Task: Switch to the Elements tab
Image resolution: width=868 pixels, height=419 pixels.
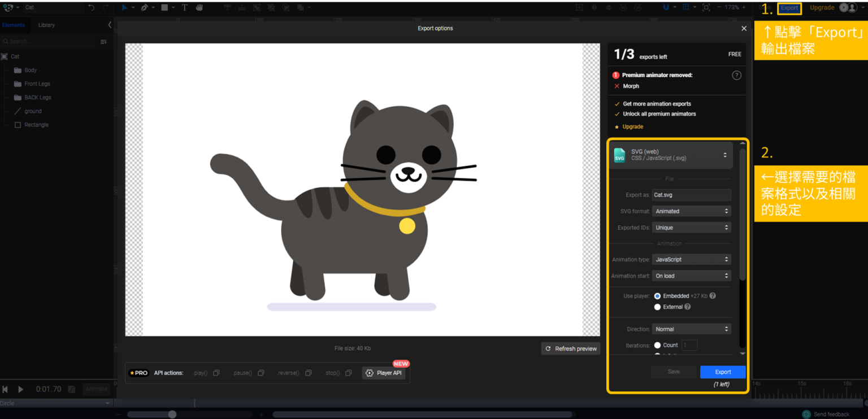Action: pyautogui.click(x=14, y=25)
